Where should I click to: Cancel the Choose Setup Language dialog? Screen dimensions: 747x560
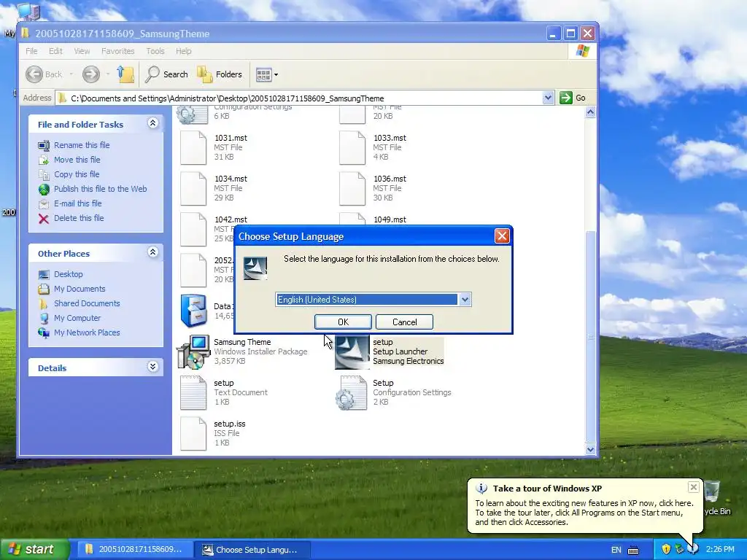[404, 322]
